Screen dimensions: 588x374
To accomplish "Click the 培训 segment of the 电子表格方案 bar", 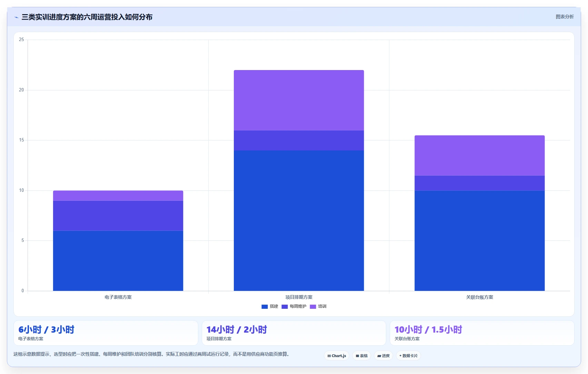I will [118, 196].
